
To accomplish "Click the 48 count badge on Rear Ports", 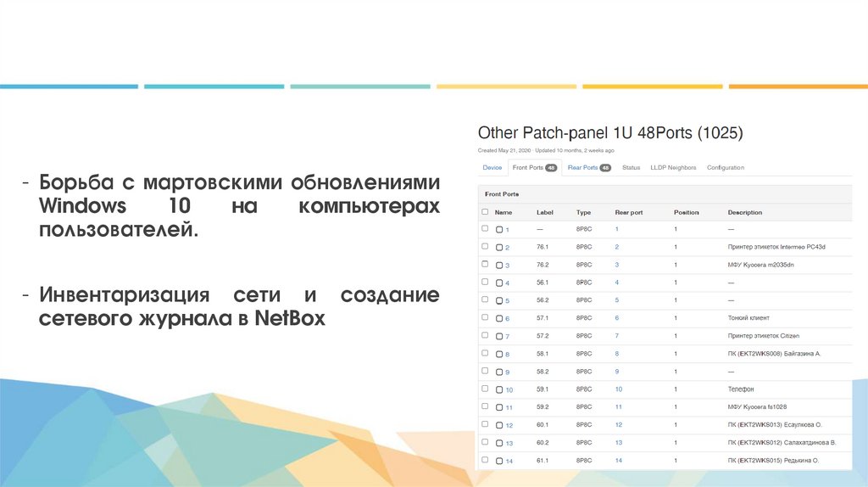I will tap(605, 168).
